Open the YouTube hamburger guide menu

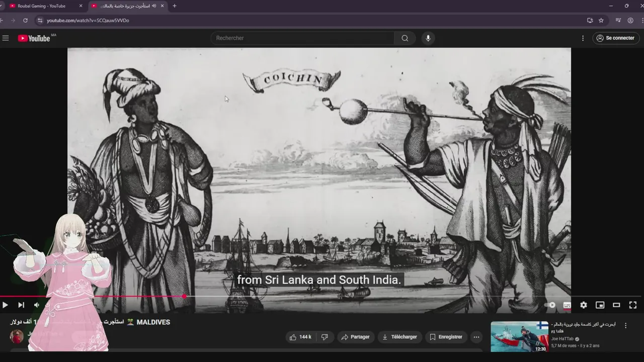[x=6, y=38]
